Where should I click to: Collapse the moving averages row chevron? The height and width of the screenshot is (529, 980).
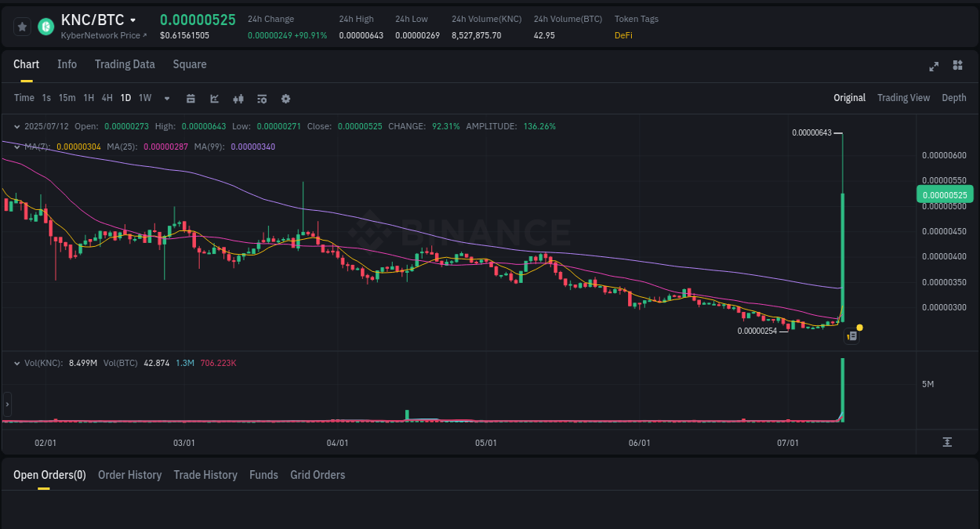tap(16, 146)
